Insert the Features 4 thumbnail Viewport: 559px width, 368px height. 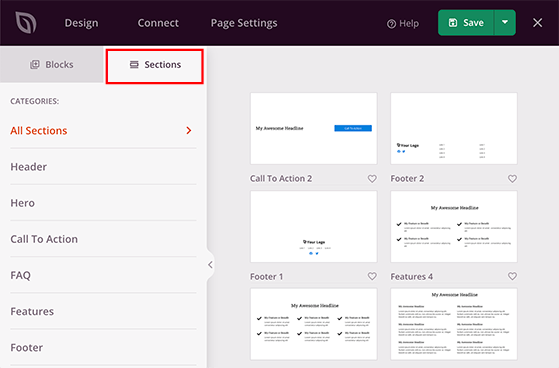pos(454,226)
